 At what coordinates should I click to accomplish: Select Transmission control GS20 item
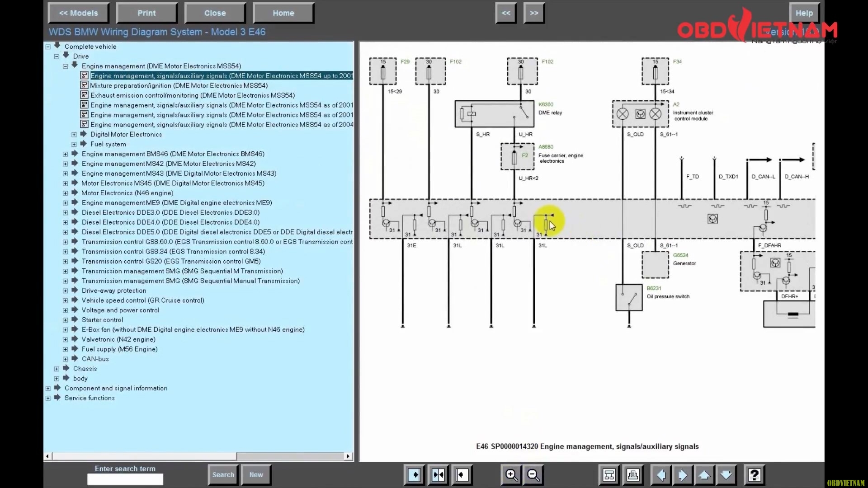click(171, 261)
